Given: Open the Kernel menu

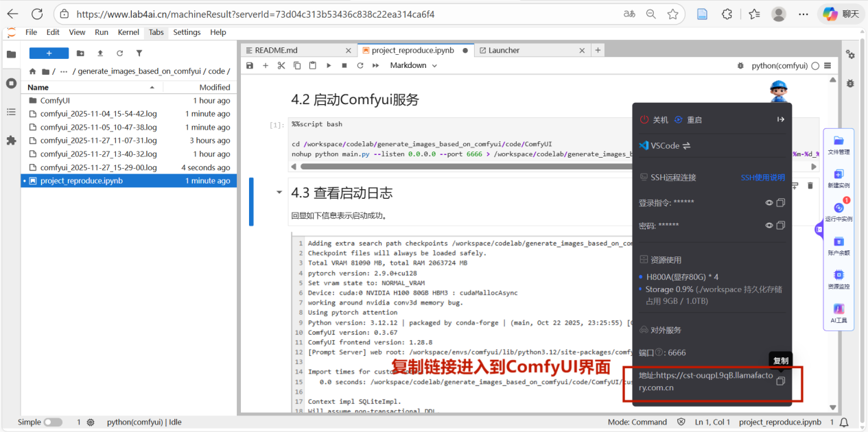Looking at the screenshot, I should click(x=128, y=32).
